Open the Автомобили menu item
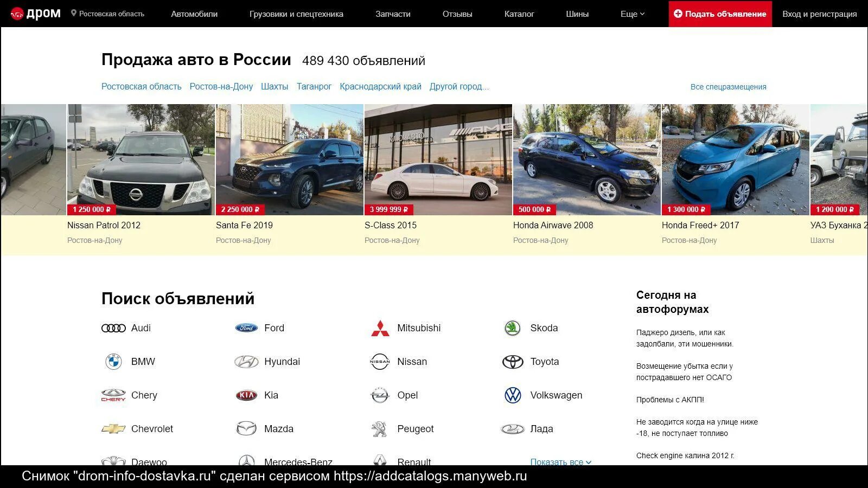Screen dimensions: 868x488 pos(194,14)
